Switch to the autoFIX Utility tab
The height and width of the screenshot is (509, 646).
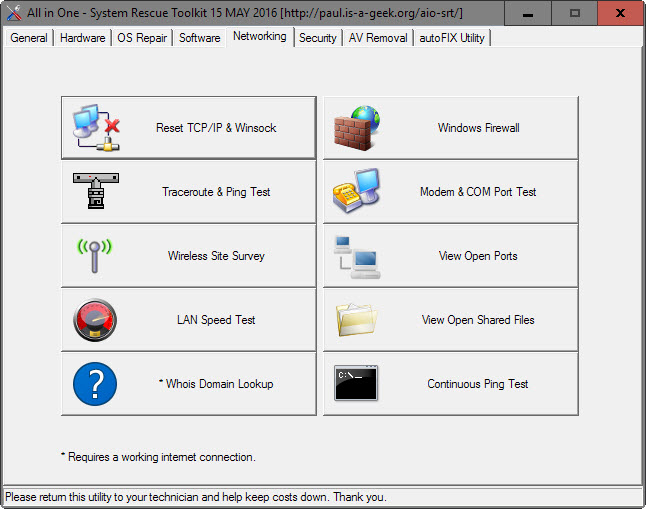(452, 38)
